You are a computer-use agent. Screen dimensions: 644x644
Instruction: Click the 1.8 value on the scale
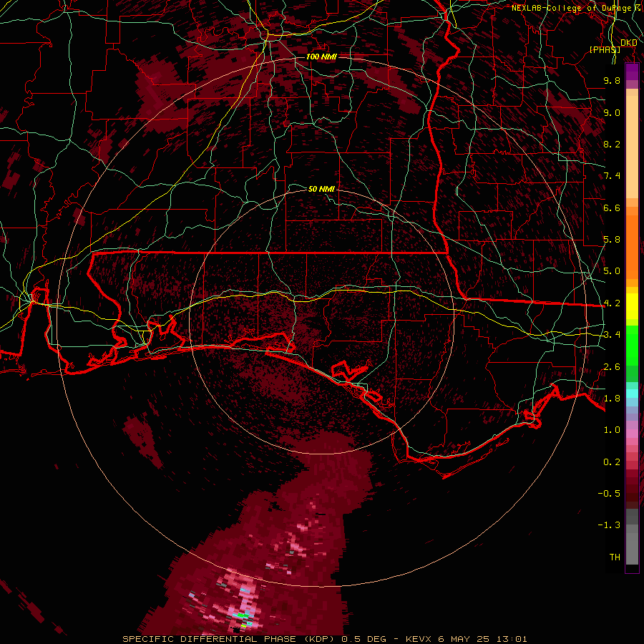click(x=612, y=399)
